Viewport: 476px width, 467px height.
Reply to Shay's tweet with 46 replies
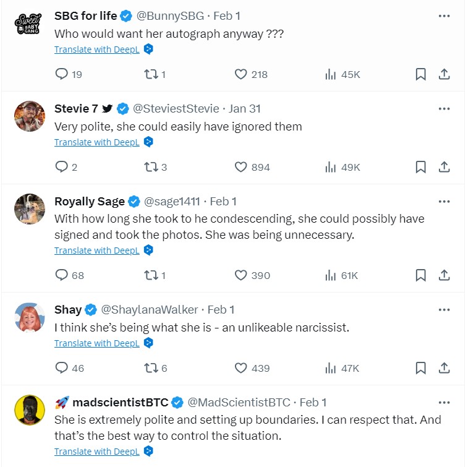tap(62, 368)
